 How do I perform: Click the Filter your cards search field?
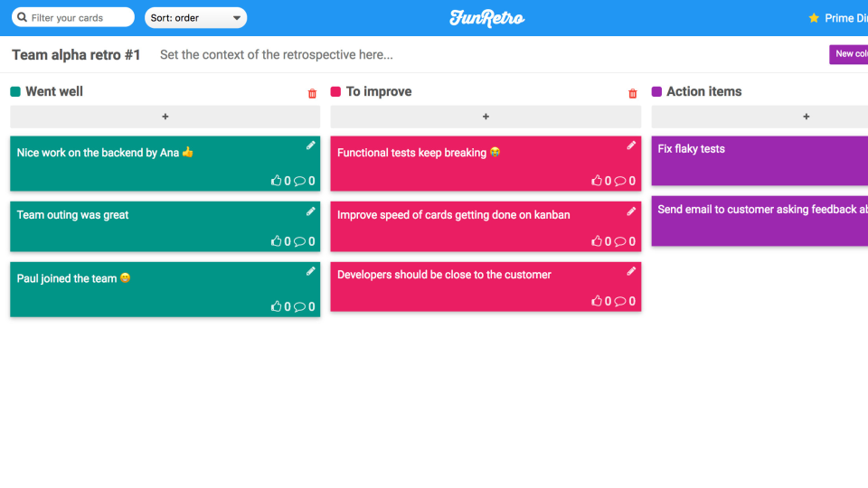click(73, 17)
